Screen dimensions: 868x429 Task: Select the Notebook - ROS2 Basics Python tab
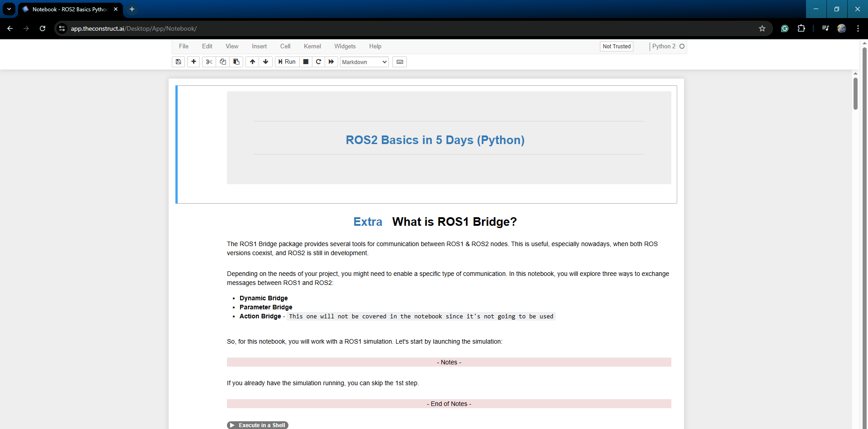click(70, 9)
